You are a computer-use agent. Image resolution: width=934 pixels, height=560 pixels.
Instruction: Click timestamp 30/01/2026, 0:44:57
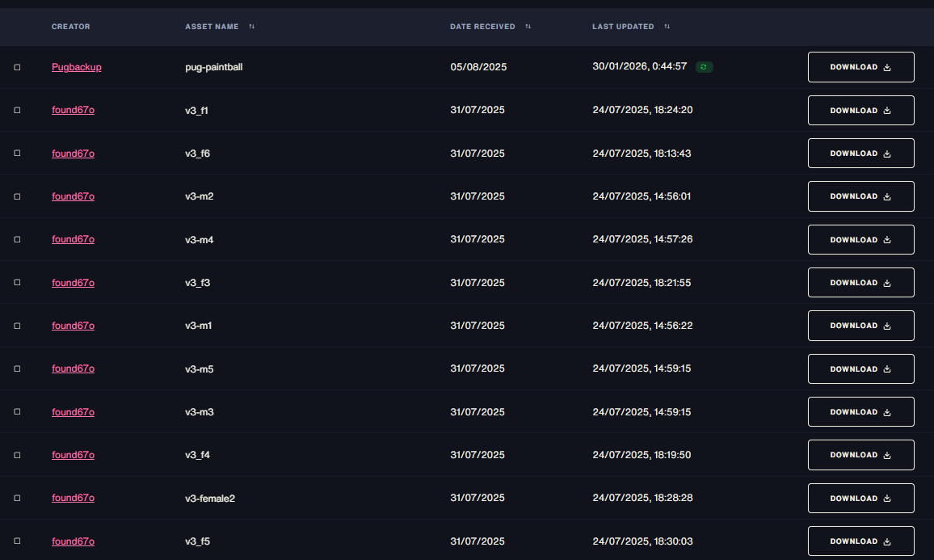pos(640,66)
